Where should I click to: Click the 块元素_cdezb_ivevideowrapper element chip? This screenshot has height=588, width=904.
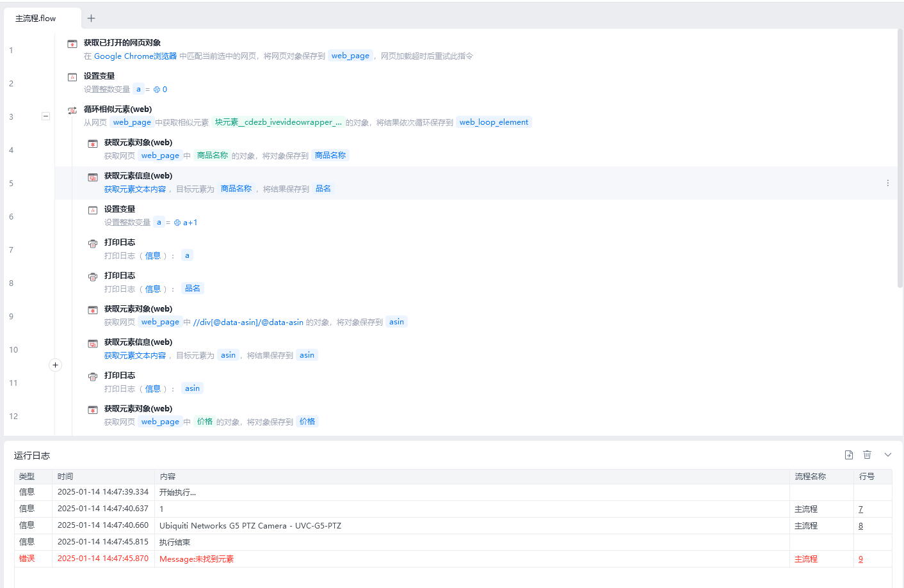(x=278, y=122)
